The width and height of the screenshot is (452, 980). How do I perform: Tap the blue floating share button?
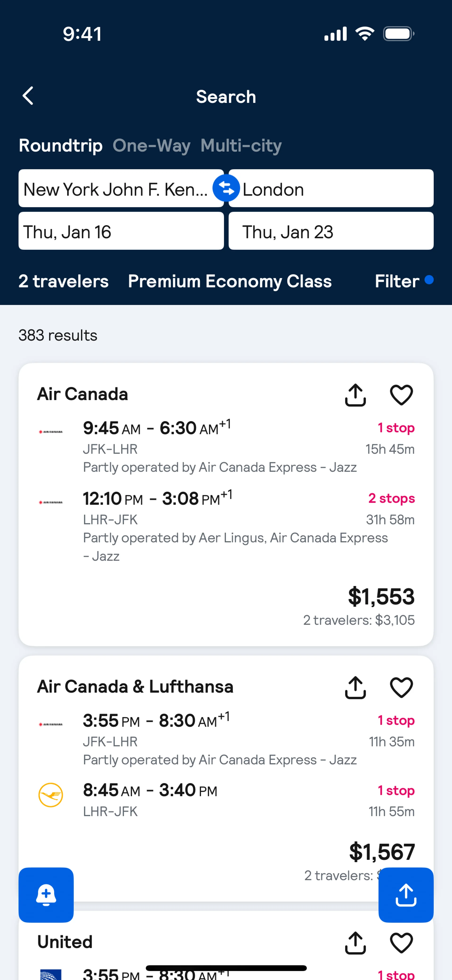406,894
